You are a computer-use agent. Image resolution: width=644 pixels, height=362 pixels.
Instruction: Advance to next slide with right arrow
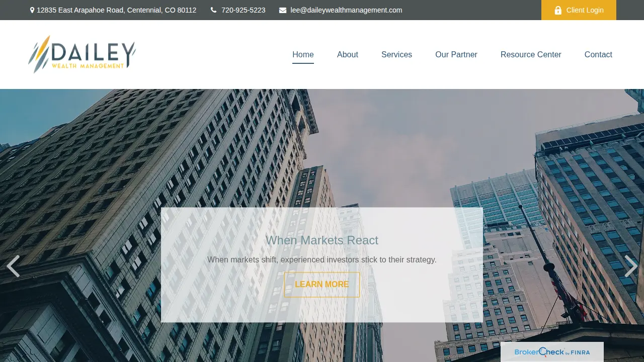(631, 266)
